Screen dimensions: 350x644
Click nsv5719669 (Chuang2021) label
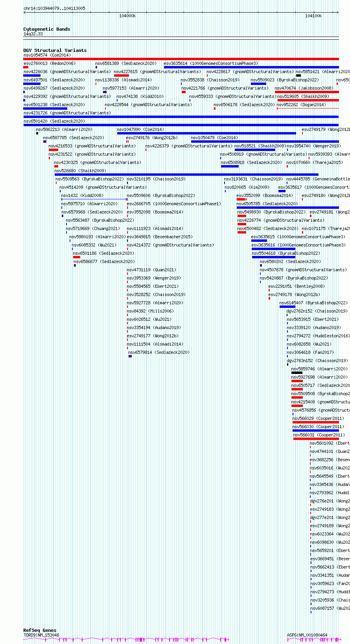pyautogui.click(x=93, y=228)
